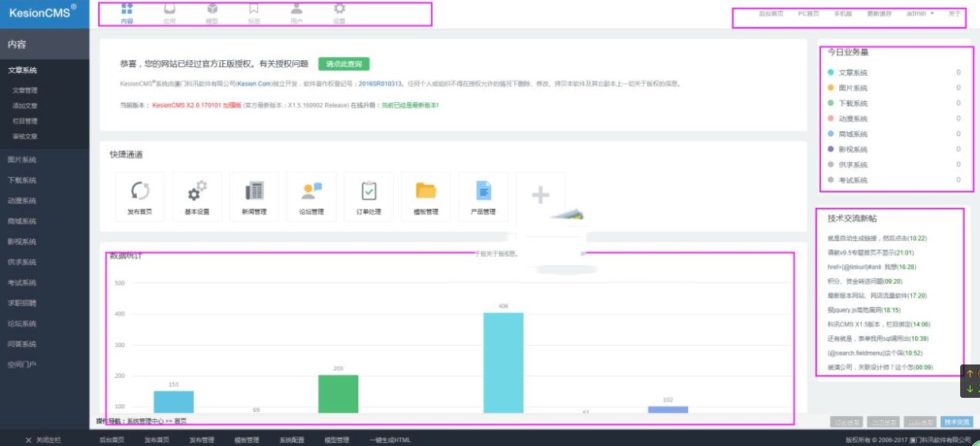This screenshot has height=446, width=980.
Task: Click 模板管理 in the bottom bar
Action: tap(247, 440)
